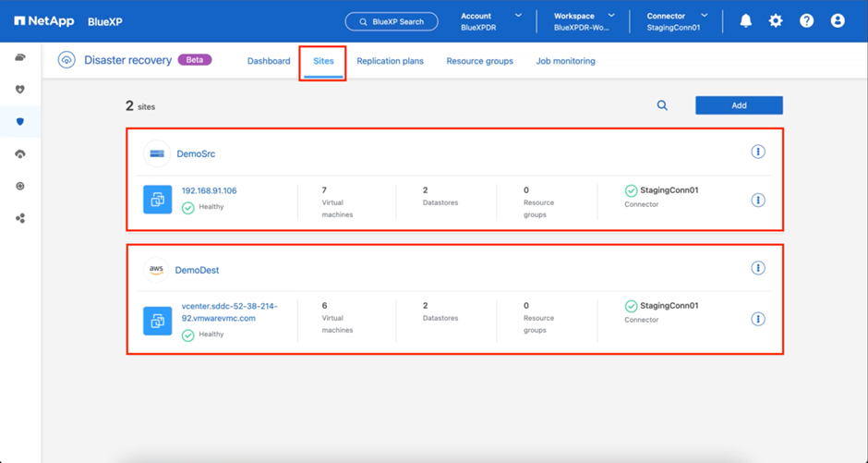Viewport: 868px width, 463px height.
Task: Open the 192.168.91.106 vCenter link
Action: 209,190
